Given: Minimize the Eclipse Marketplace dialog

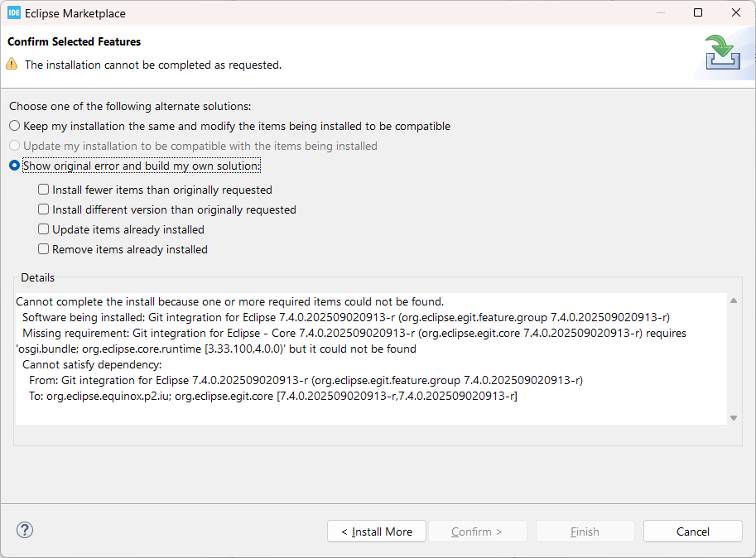Looking at the screenshot, I should 660,13.
